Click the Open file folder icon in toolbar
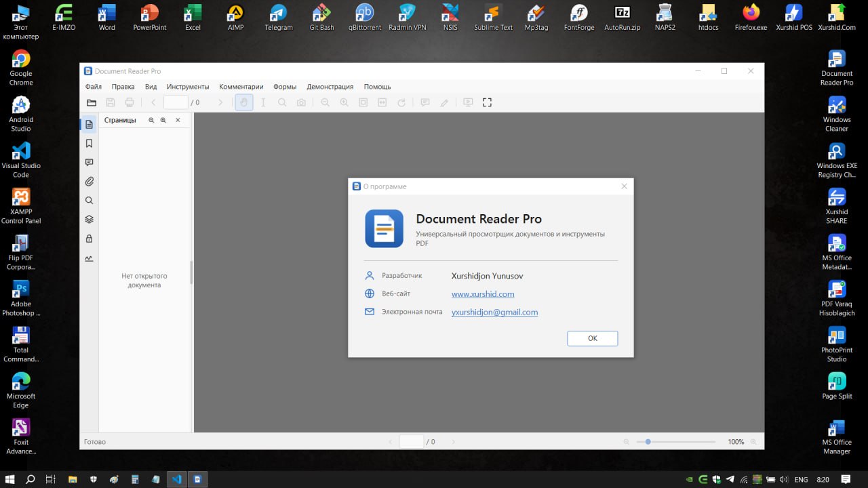Viewport: 868px width, 488px height. (92, 102)
